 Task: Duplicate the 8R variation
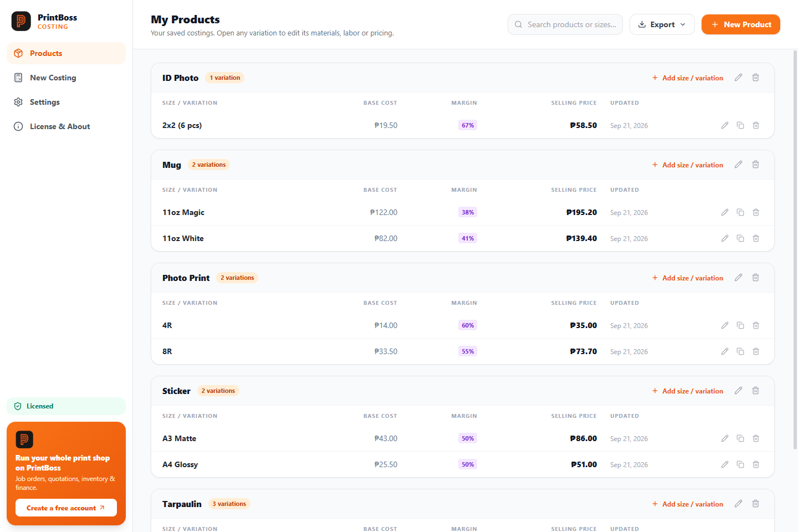point(740,351)
